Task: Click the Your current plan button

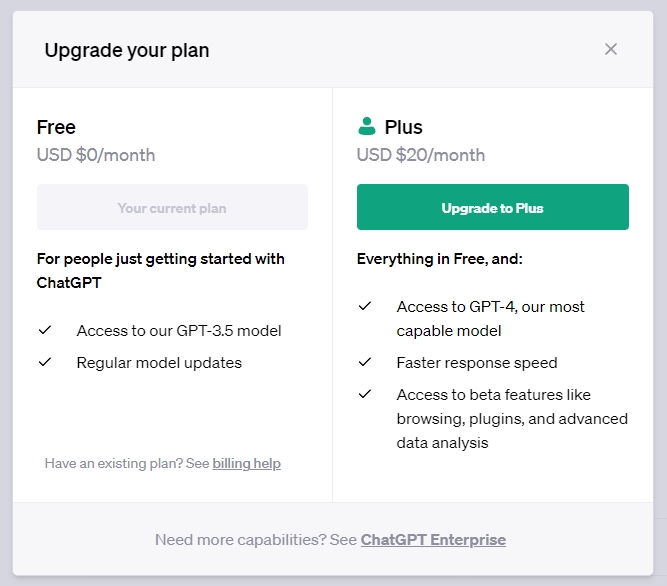Action: [172, 208]
